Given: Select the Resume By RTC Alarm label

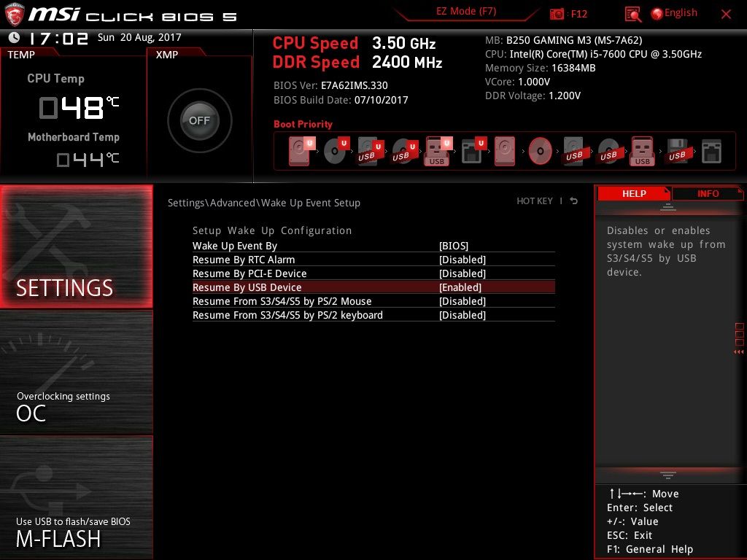Looking at the screenshot, I should coord(244,260).
